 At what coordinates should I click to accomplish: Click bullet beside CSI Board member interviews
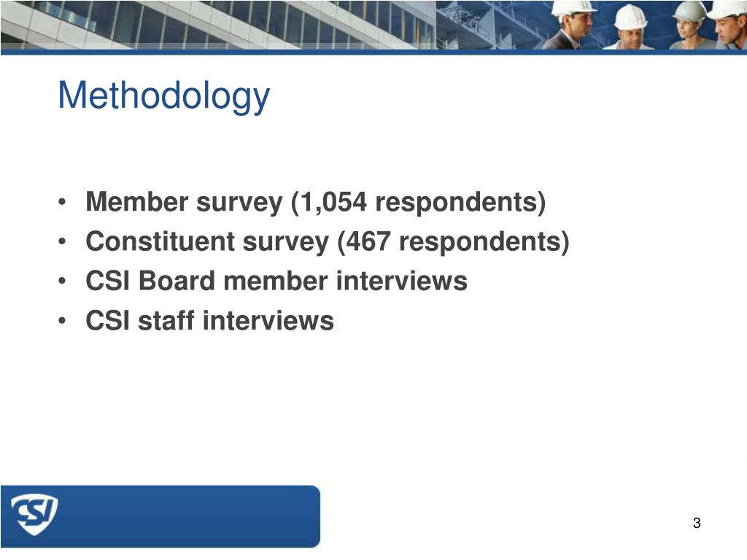coord(62,281)
